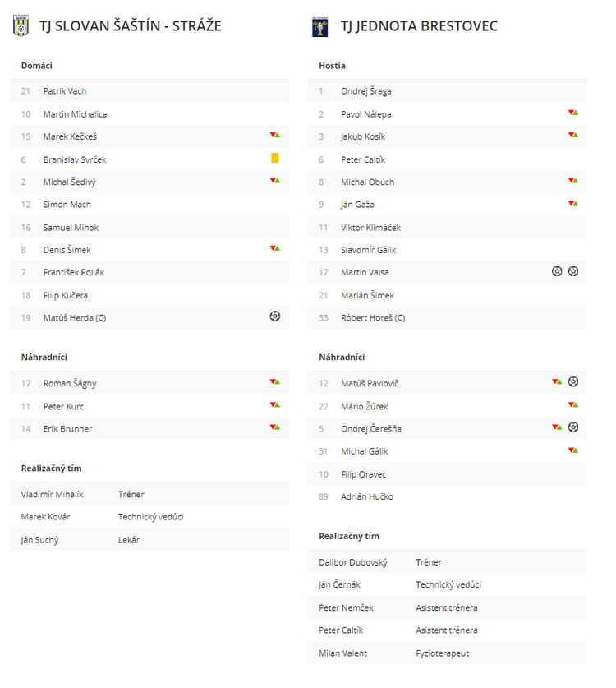Open player Ondrej Šraga's profile

366,91
